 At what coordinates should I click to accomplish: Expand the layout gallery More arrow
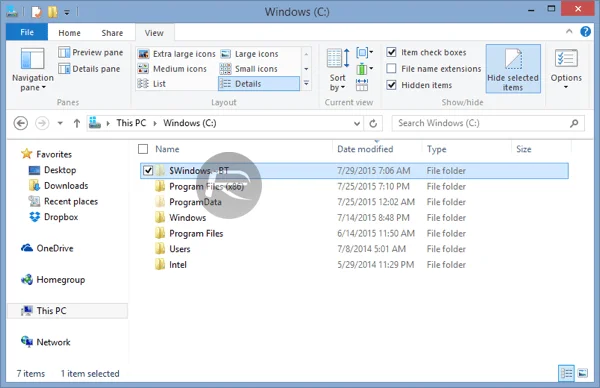(x=306, y=83)
